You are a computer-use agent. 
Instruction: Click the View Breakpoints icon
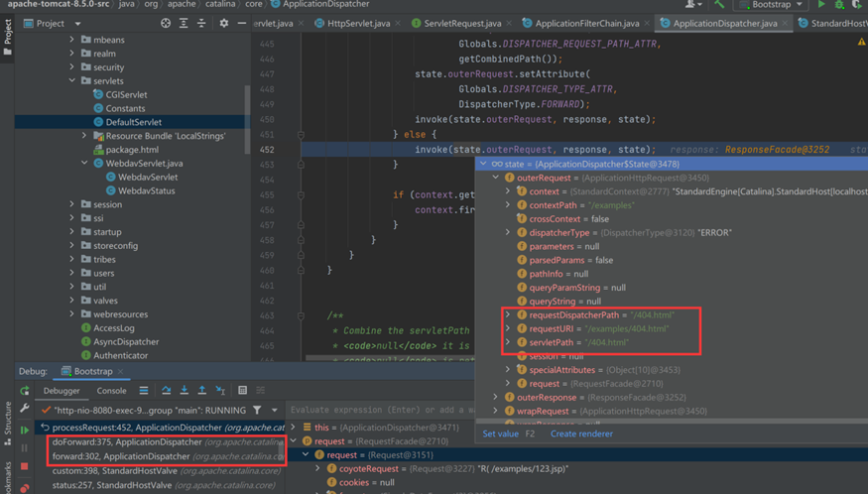[25, 488]
